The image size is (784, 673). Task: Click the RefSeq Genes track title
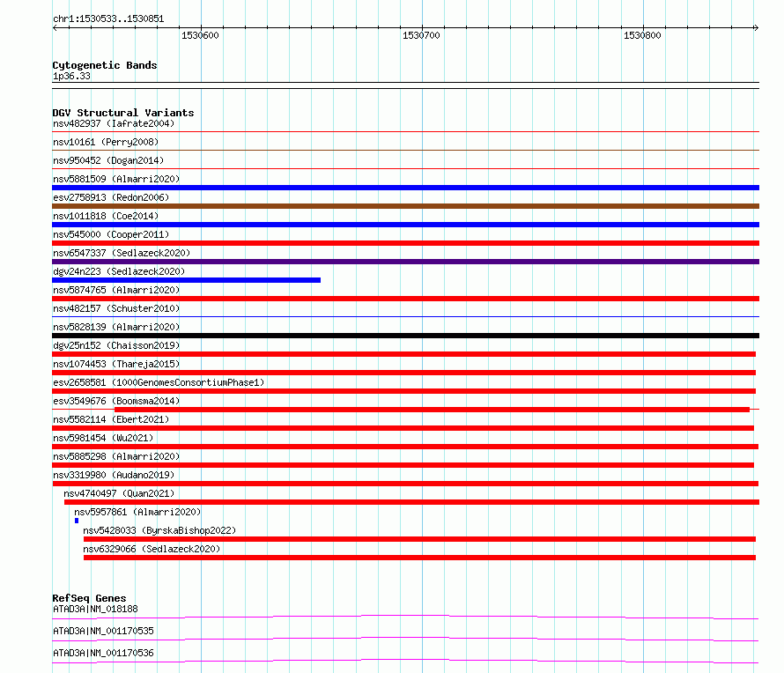click(x=89, y=598)
